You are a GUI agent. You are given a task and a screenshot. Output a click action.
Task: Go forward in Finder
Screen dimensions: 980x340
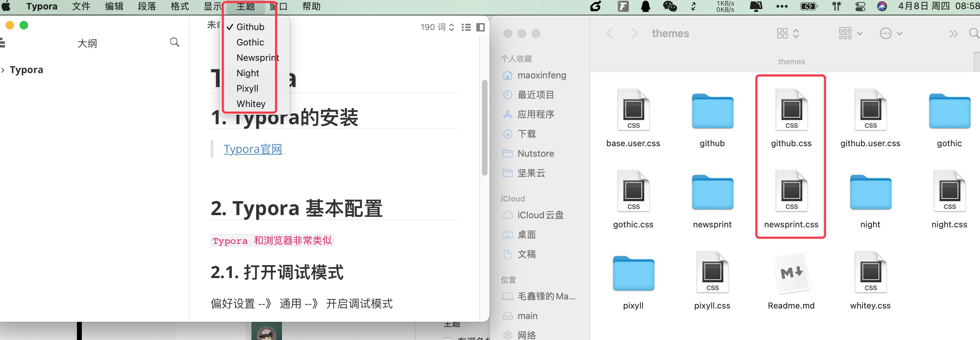point(634,34)
